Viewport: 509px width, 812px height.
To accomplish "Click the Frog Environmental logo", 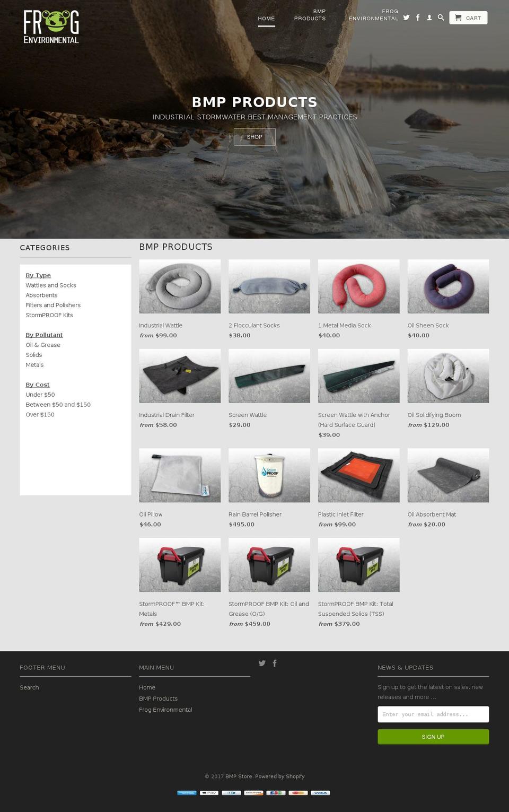I will pos(51,27).
